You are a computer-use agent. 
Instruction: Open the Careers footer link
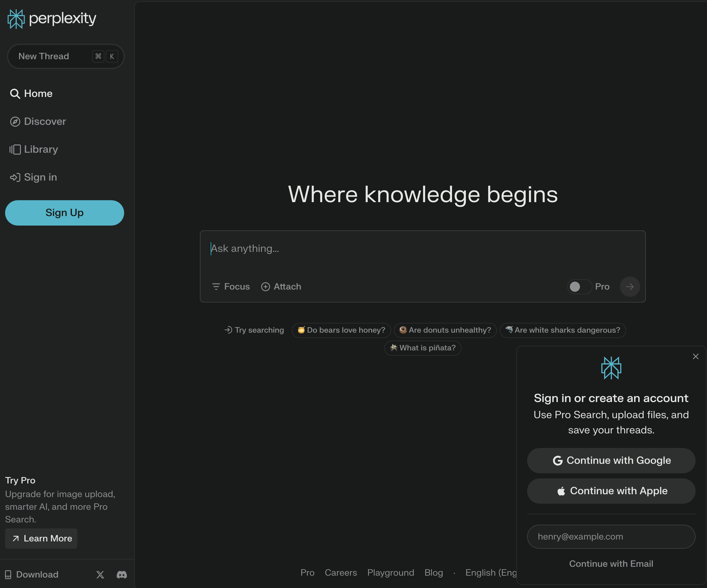point(341,572)
